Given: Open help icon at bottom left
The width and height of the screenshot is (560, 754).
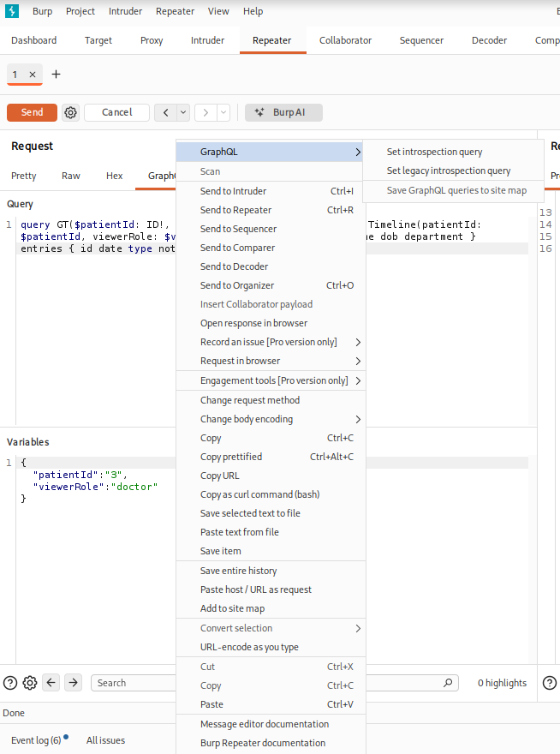Looking at the screenshot, I should click(10, 683).
